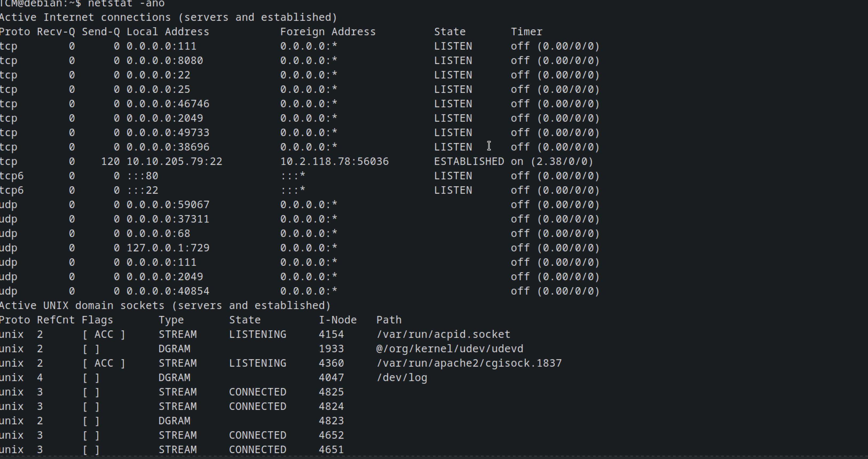Select udp local address 0.0.0.0:68
The width and height of the screenshot is (868, 459).
click(x=158, y=234)
